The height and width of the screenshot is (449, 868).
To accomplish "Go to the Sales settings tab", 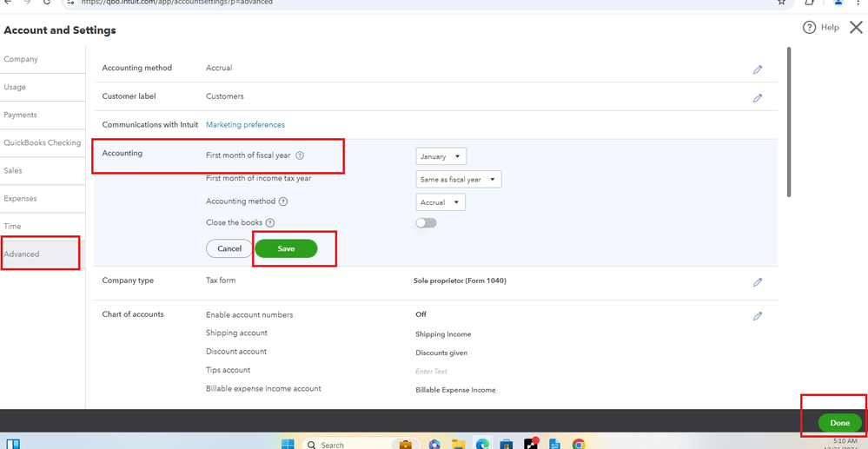I will point(43,170).
